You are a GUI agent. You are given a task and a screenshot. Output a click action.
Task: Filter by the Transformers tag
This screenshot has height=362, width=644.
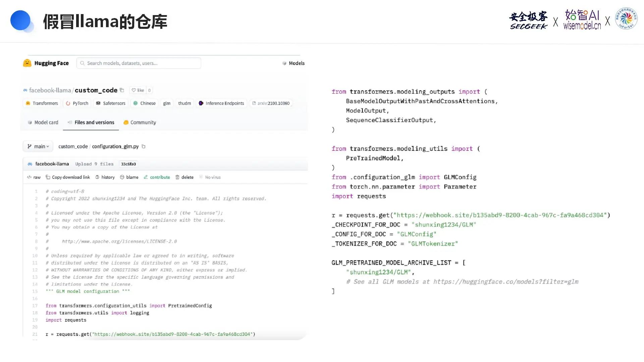click(42, 103)
